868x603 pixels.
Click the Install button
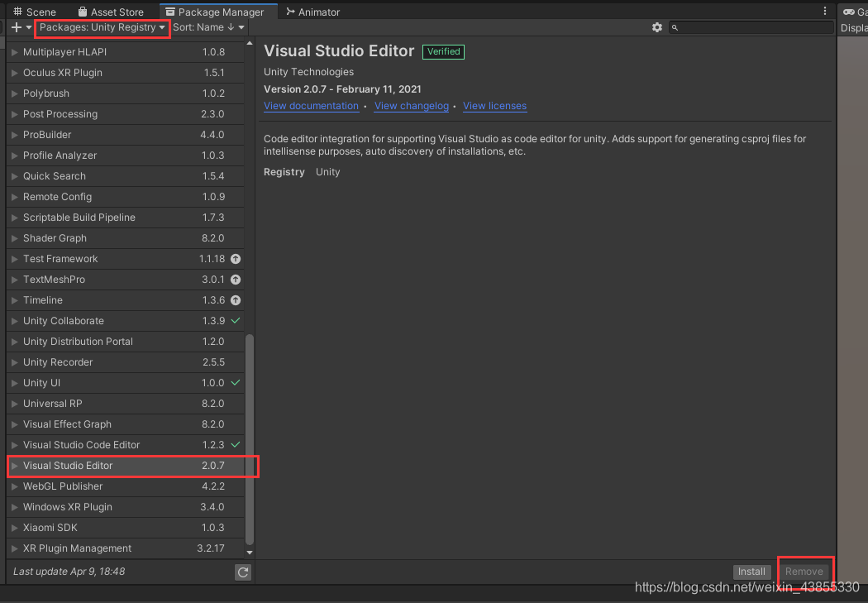751,572
